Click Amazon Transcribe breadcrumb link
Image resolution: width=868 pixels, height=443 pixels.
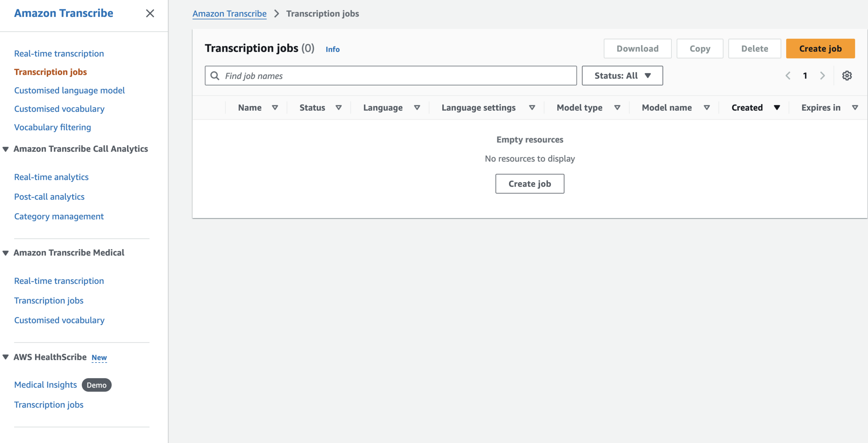click(x=229, y=14)
